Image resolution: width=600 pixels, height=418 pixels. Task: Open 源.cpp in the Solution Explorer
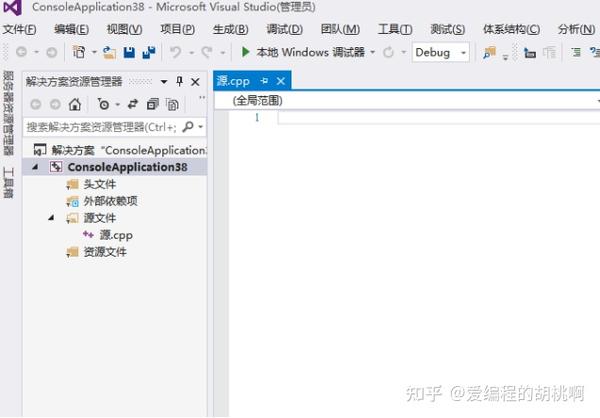pyautogui.click(x=116, y=235)
